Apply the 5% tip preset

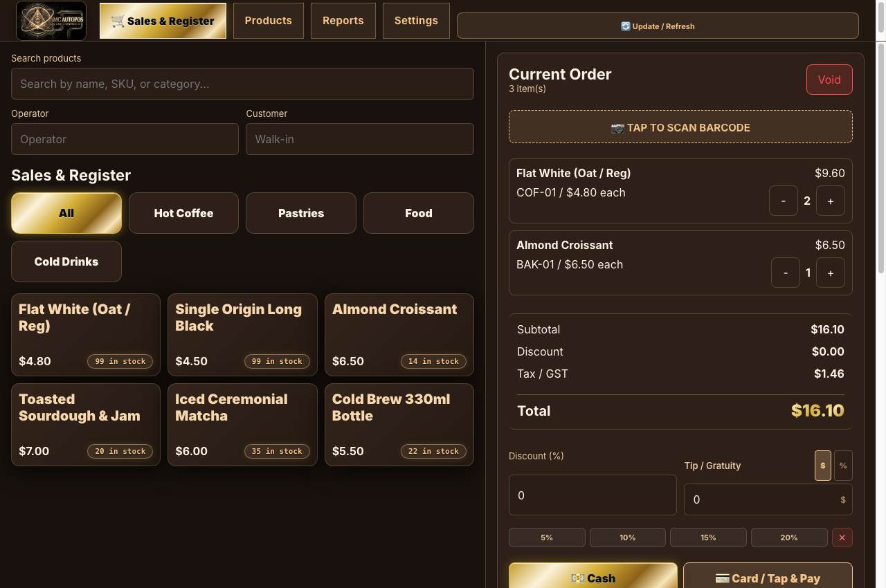coord(547,538)
